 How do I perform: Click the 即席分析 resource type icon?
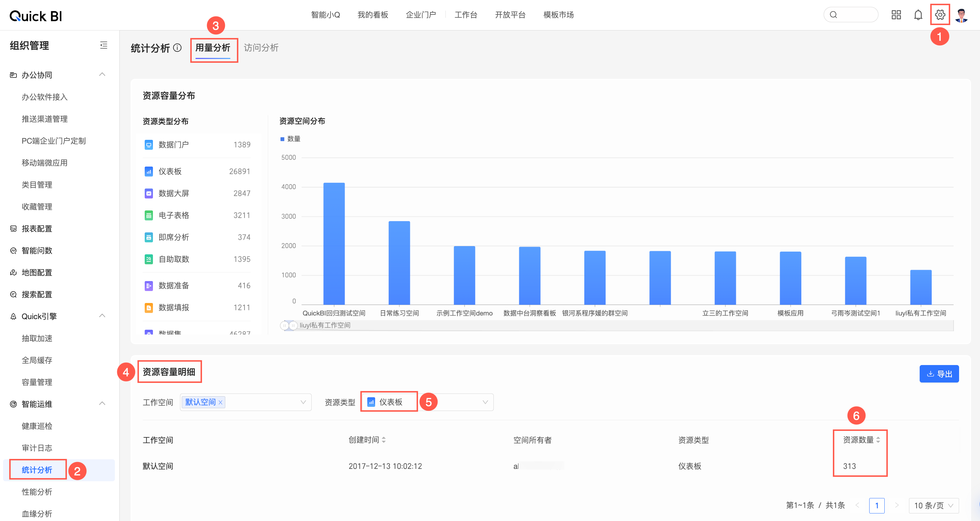point(149,237)
